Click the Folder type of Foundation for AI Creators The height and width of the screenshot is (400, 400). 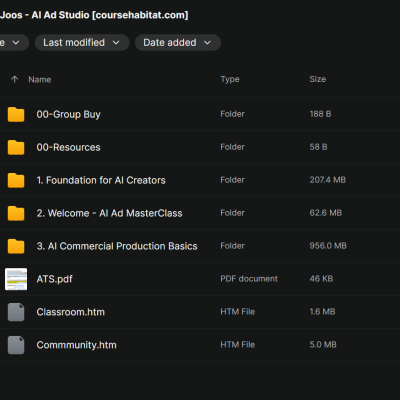233,180
